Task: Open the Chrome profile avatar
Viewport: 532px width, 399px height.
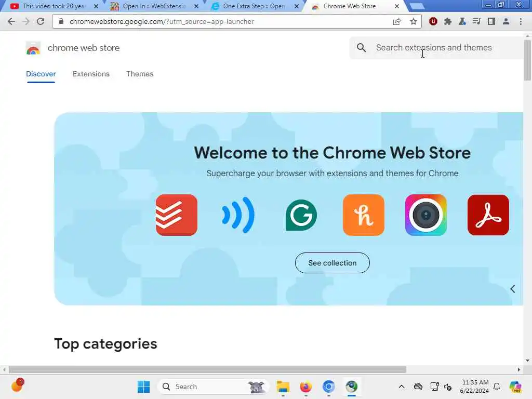Action: click(506, 21)
